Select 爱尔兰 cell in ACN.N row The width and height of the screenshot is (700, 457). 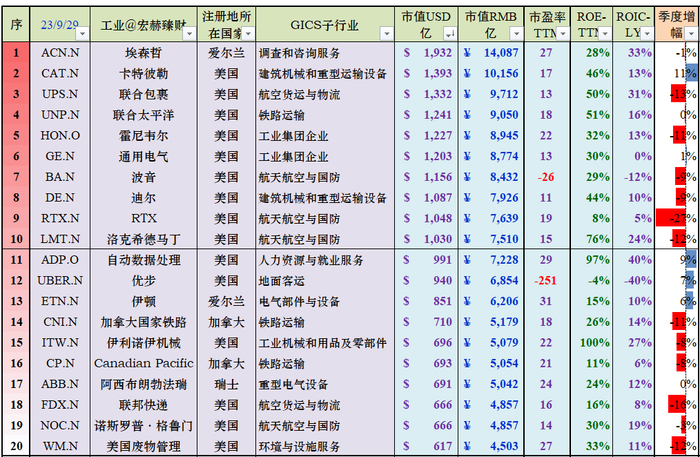(226, 53)
